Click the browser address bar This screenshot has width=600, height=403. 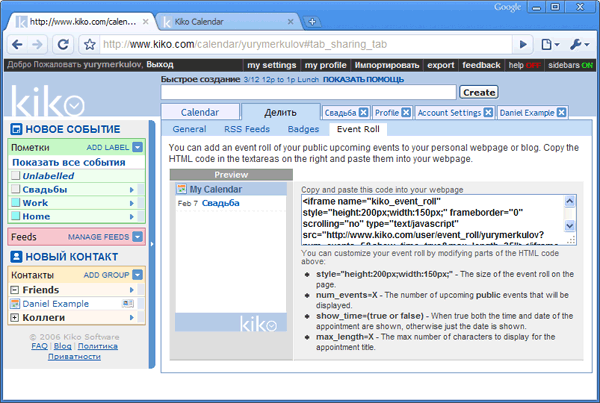[x=306, y=45]
